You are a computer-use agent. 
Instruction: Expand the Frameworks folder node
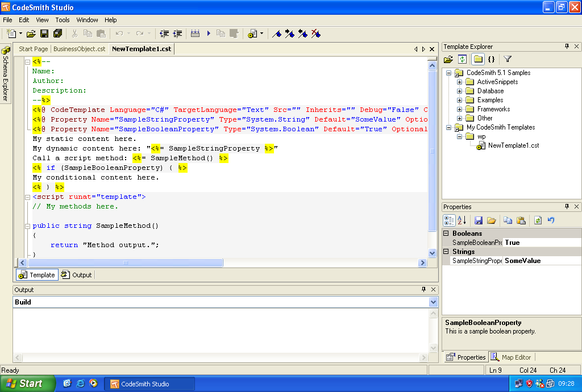459,110
